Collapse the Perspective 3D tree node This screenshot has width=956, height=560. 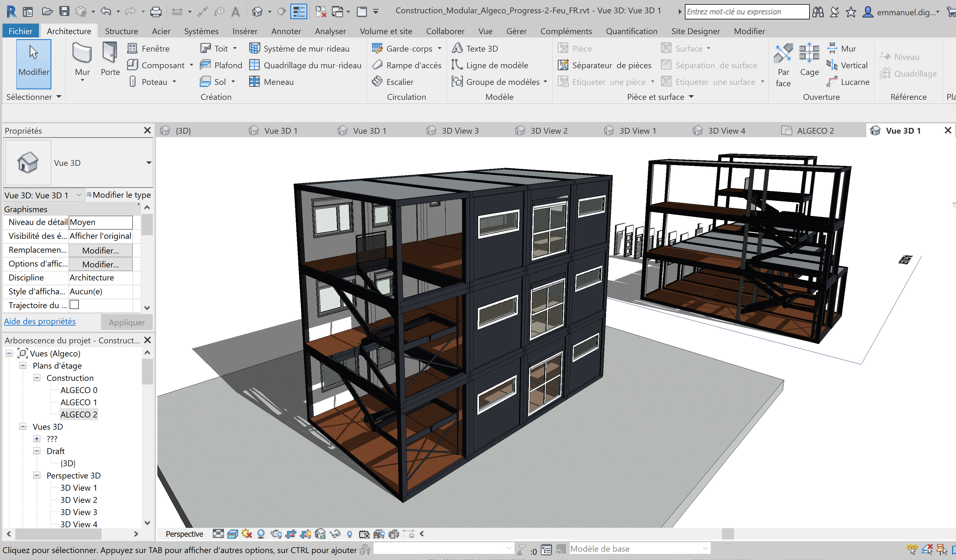coord(37,475)
